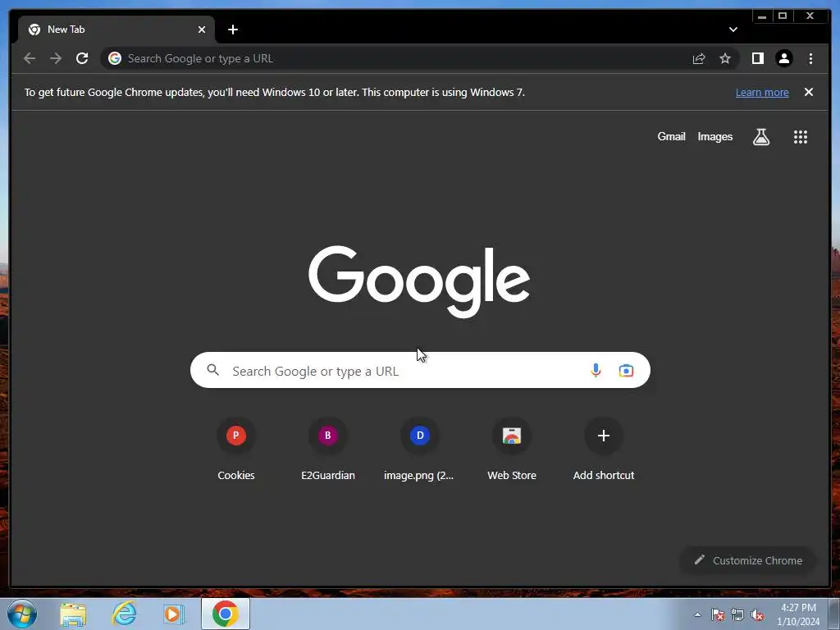840x630 pixels.
Task: Click the forward navigation arrow
Action: 56,58
